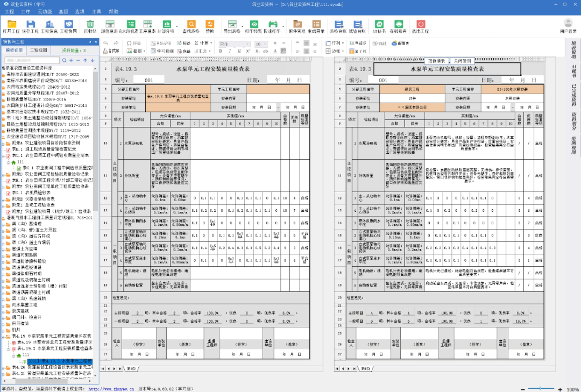Click the 导出表格 export icon
The height and width of the screenshot is (392, 581).
pyautogui.click(x=232, y=27)
